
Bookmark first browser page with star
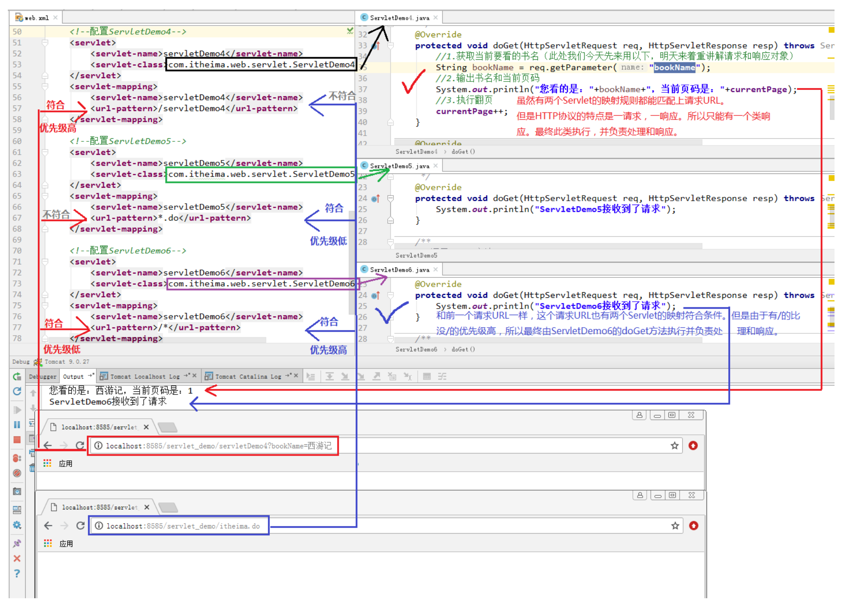674,446
